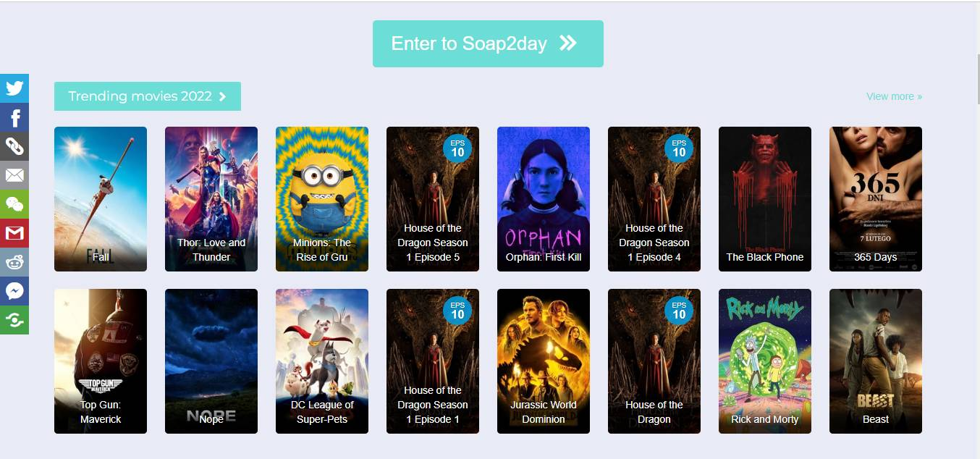Open Trending movies 2022 heading

point(148,96)
